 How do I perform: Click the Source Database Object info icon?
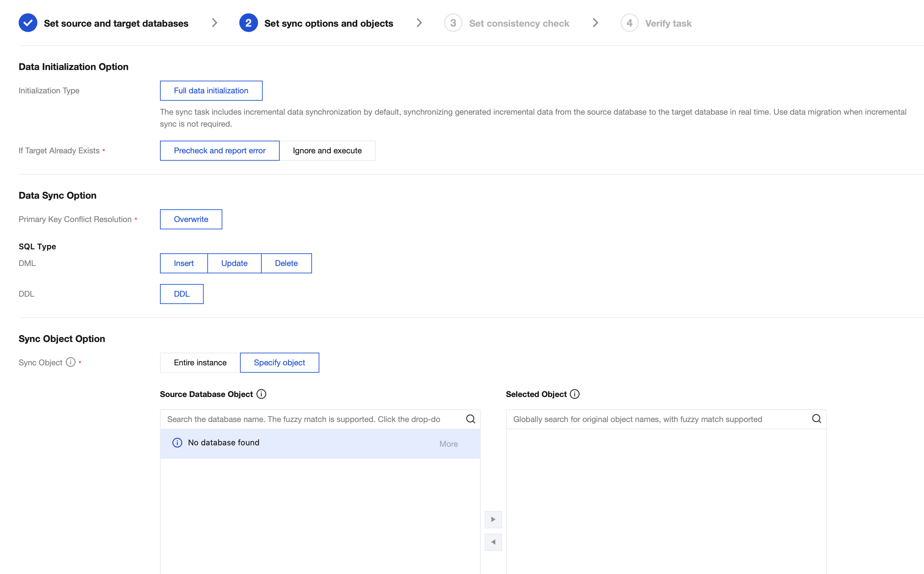(x=261, y=394)
